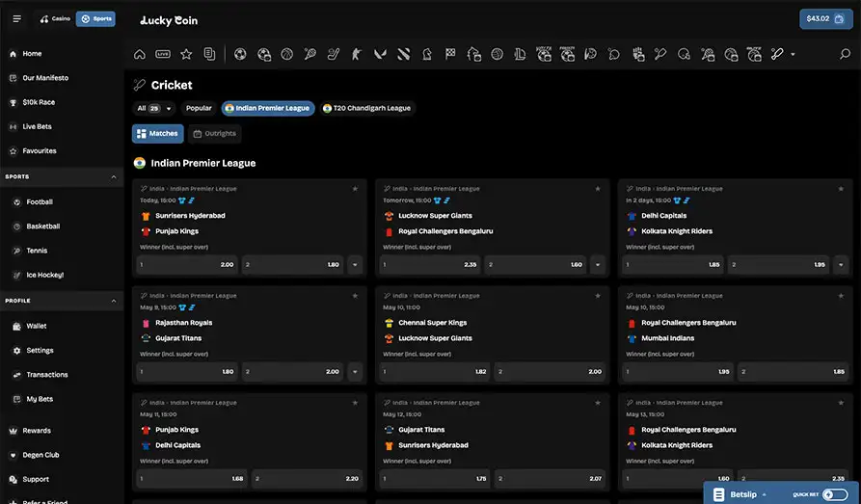The image size is (861, 504).
Task: Click the home icon in sports toolbar
Action: click(140, 54)
